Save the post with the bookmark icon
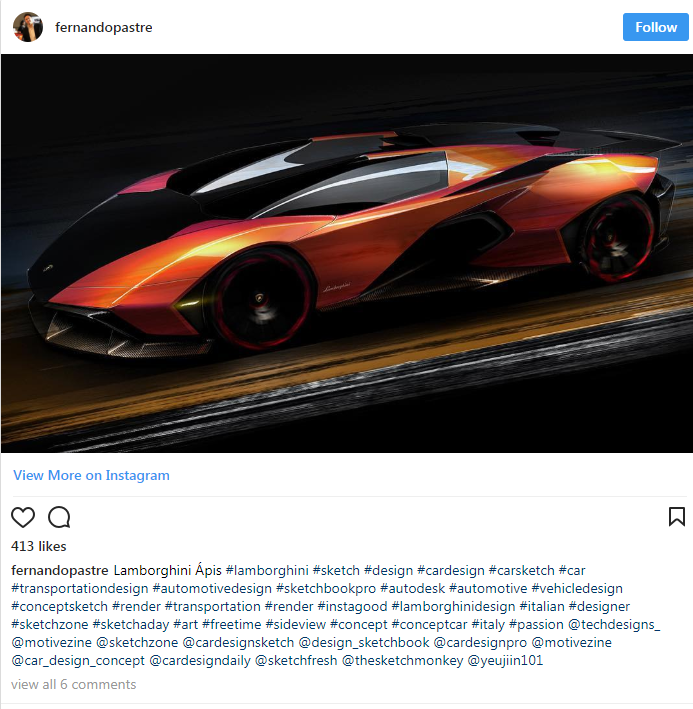This screenshot has height=709, width=693. pyautogui.click(x=677, y=516)
